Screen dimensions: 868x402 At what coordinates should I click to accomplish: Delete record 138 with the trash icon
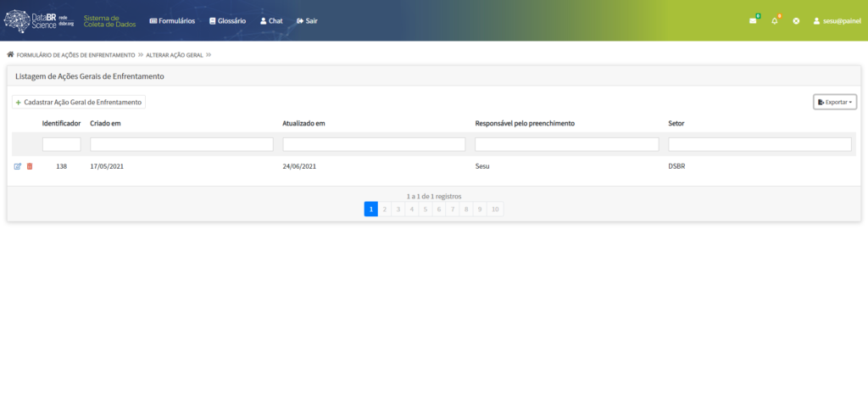coord(30,166)
